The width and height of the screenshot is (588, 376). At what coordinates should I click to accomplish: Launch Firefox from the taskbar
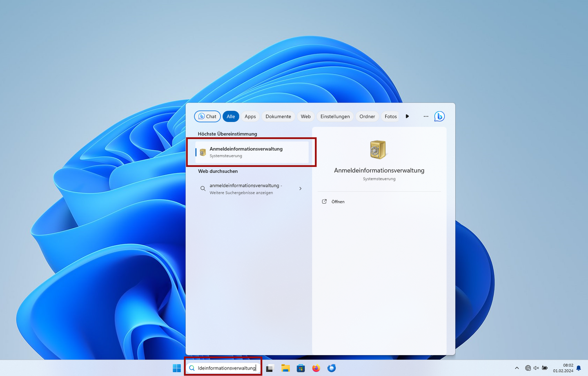[x=316, y=368]
